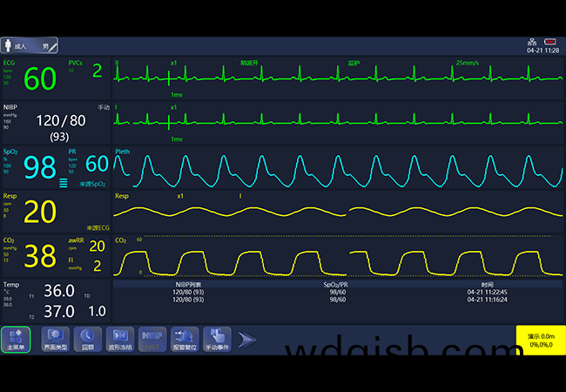Viewport: 566px width, 392px height.
Task: Open the NIBP 手动 manual mode label
Action: coord(104,107)
